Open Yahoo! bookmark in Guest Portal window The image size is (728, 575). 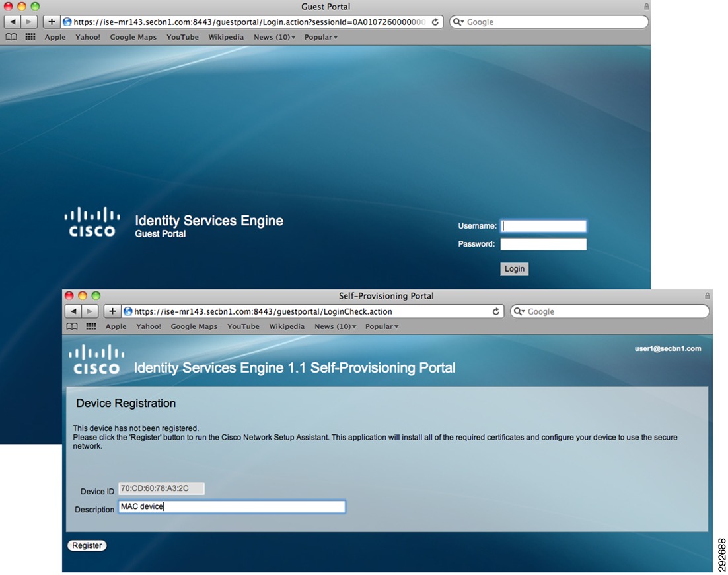[x=88, y=37]
